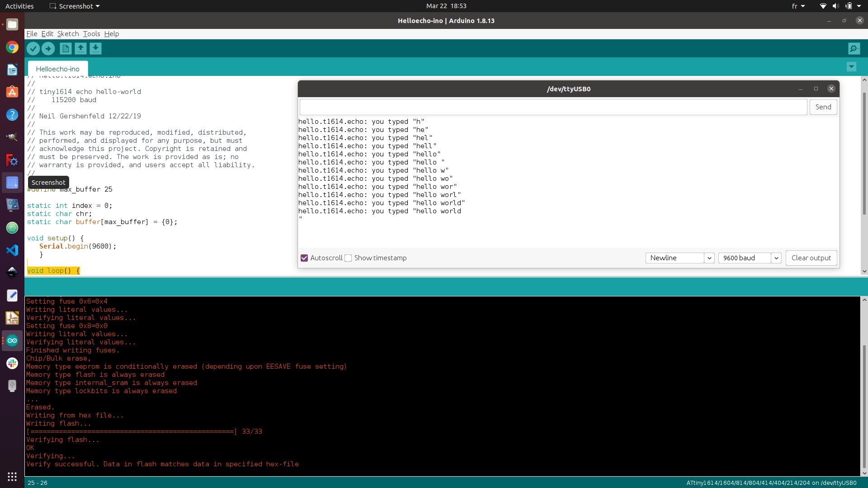Toggle the Autoscroll checkbox
This screenshot has width=868, height=488.
point(304,258)
